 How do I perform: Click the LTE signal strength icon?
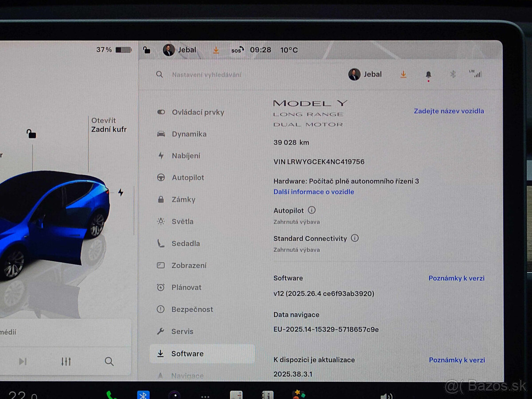pyautogui.click(x=477, y=74)
